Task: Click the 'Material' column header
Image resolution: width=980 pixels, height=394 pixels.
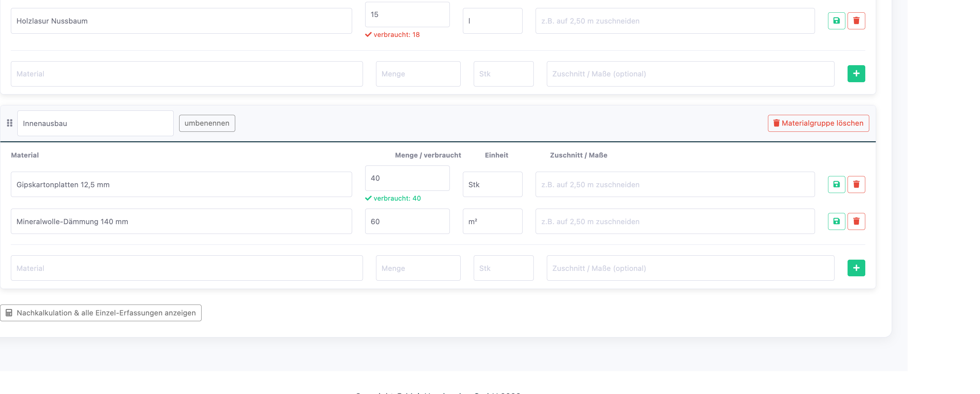Action: [x=25, y=155]
